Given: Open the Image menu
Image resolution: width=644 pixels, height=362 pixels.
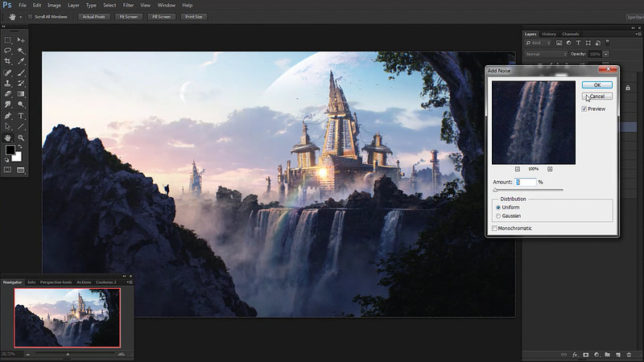Looking at the screenshot, I should tap(54, 6).
